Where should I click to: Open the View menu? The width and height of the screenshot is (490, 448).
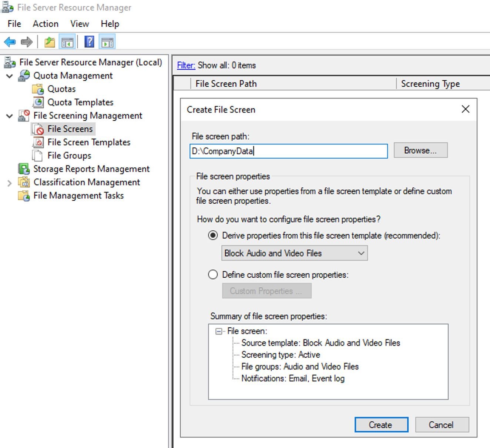click(x=80, y=24)
